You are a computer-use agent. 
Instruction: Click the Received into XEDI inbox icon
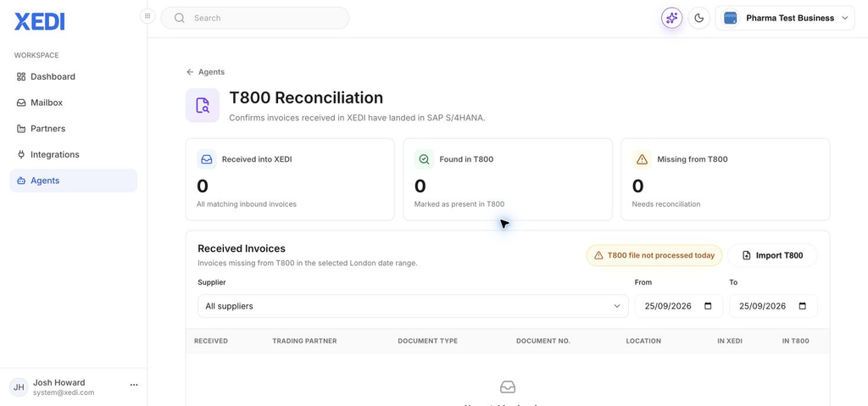pyautogui.click(x=207, y=159)
